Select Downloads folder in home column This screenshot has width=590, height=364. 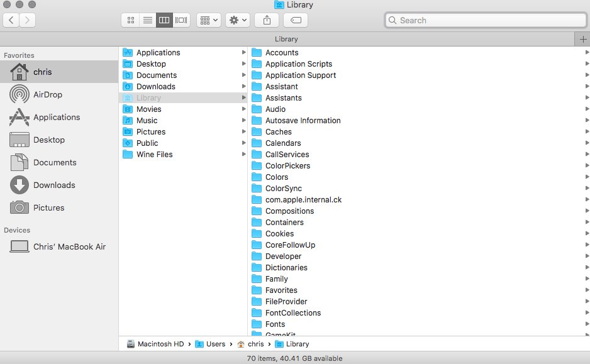coord(184,87)
